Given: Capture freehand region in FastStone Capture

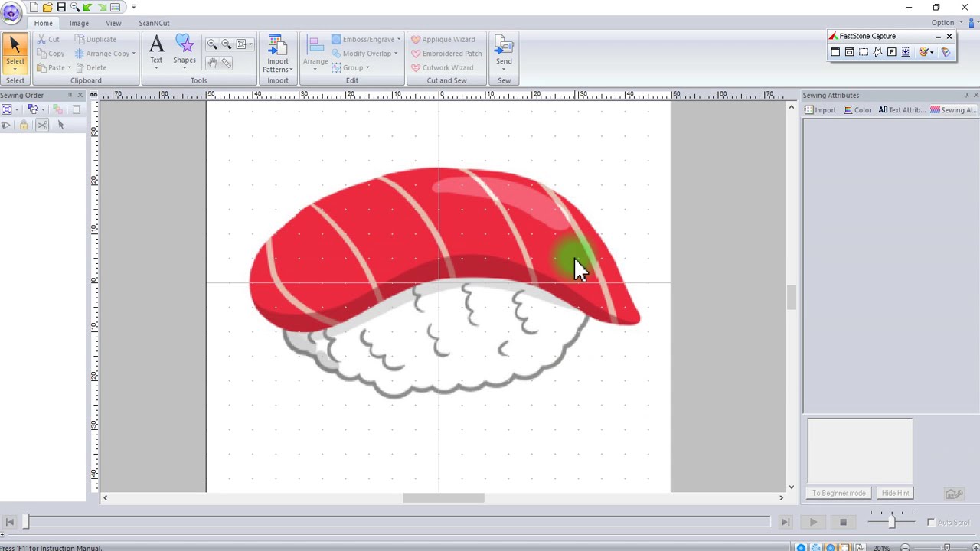Looking at the screenshot, I should (x=877, y=52).
